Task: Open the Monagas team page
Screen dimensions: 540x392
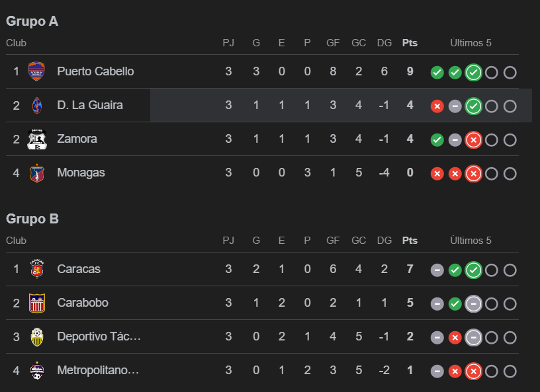Action: click(x=81, y=173)
